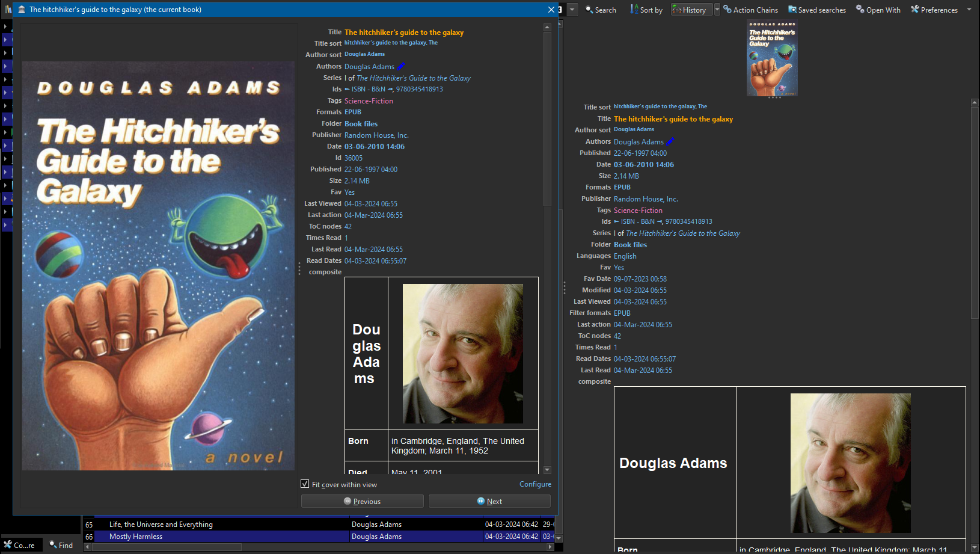Click the Open With toolbar item
This screenshot has height=554, width=980.
tap(878, 10)
